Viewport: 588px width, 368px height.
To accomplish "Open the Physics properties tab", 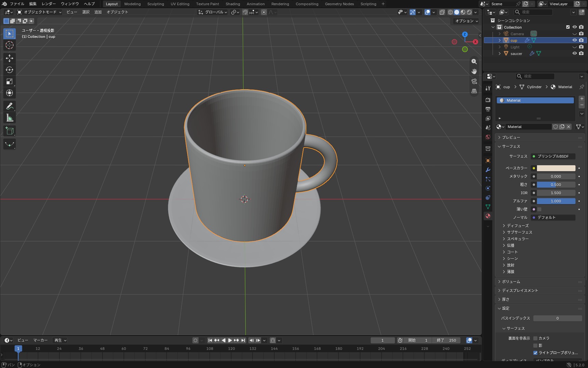I will pyautogui.click(x=488, y=188).
